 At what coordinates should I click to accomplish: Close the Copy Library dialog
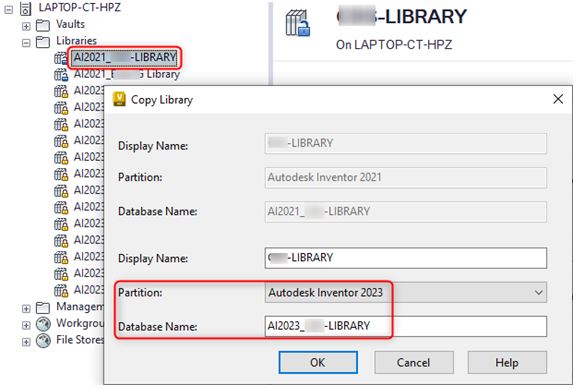click(x=558, y=99)
